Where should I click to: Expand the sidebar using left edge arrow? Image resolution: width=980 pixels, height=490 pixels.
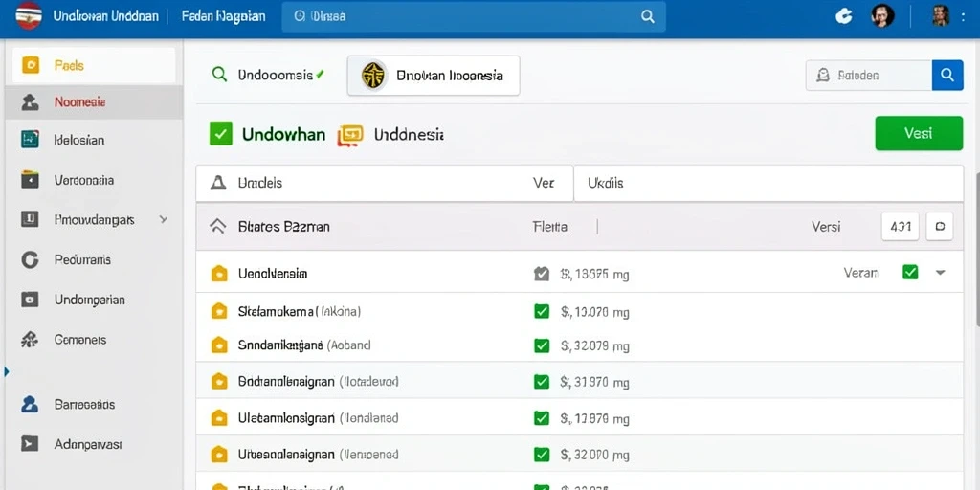(x=7, y=372)
